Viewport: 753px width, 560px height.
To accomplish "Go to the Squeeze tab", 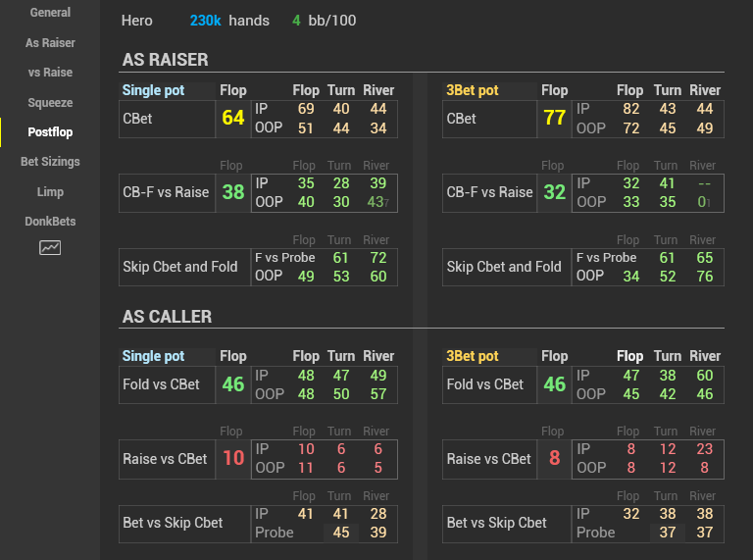I will (x=50, y=103).
